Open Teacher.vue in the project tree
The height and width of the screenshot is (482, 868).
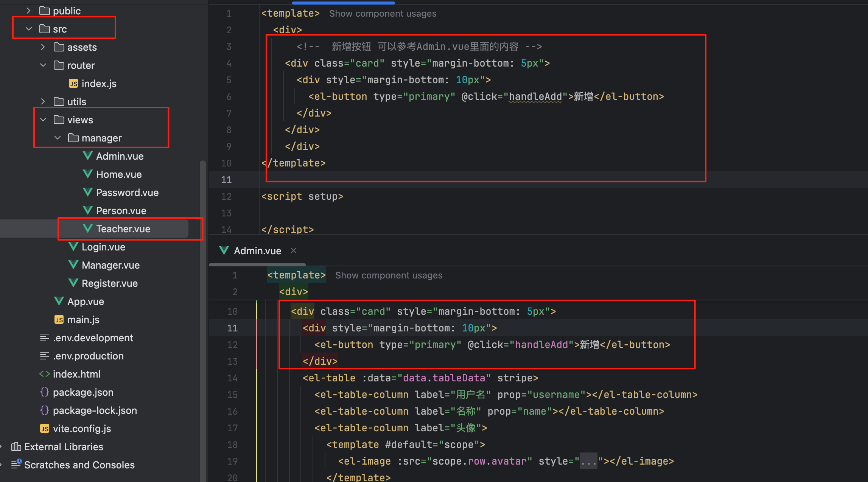[x=123, y=229]
